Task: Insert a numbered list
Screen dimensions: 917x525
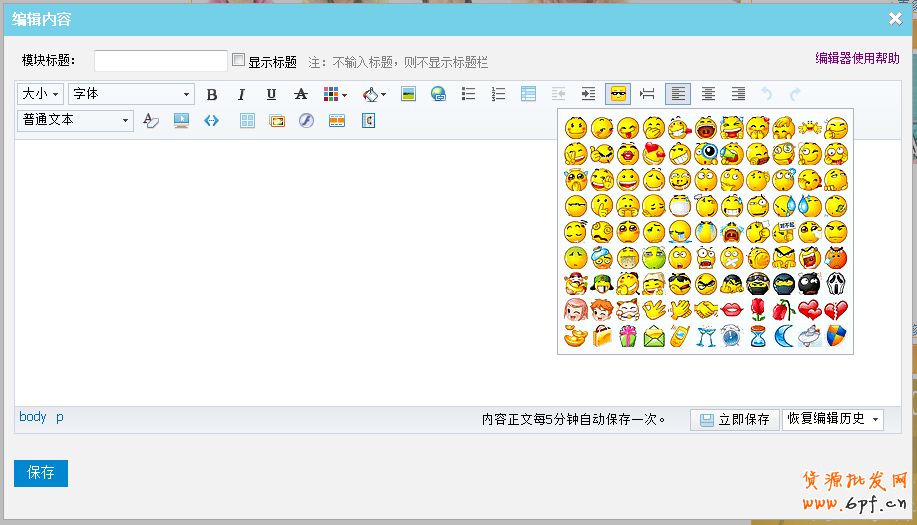Action: tap(498, 94)
